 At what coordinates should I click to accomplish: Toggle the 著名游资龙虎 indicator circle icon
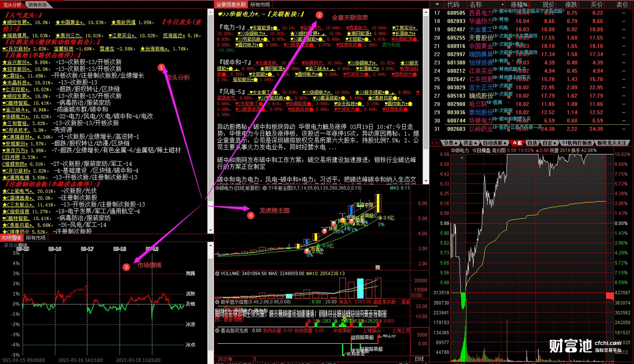[217, 330]
